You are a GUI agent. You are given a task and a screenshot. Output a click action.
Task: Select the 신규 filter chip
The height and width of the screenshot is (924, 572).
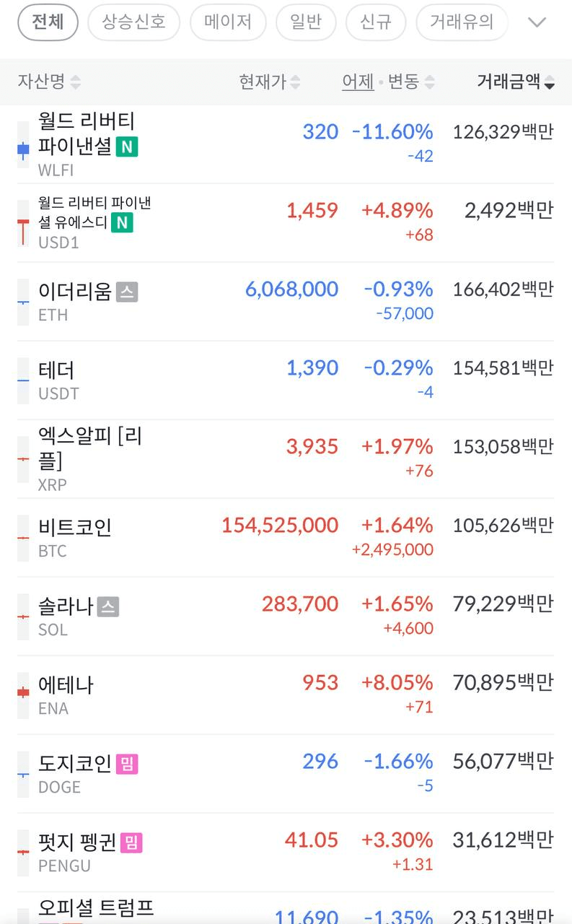point(376,22)
